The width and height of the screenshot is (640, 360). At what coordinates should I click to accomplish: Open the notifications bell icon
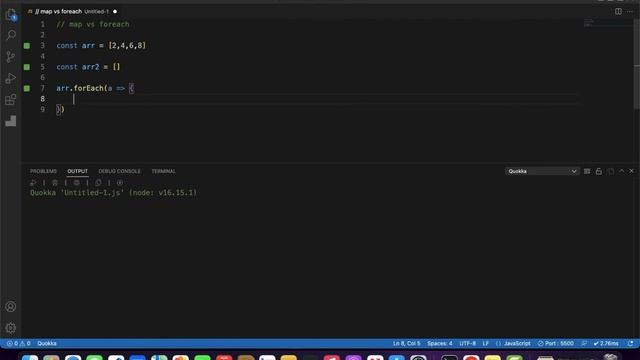click(631, 343)
